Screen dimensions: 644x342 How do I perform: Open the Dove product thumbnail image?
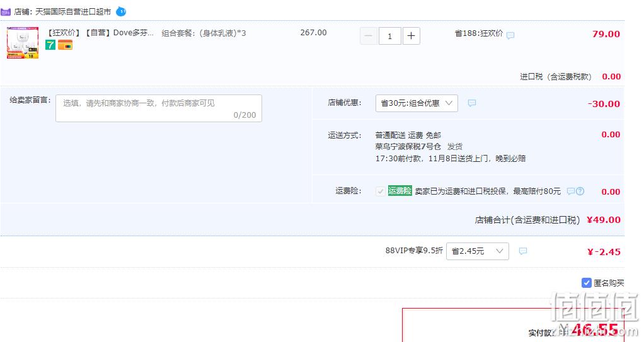pos(23,43)
